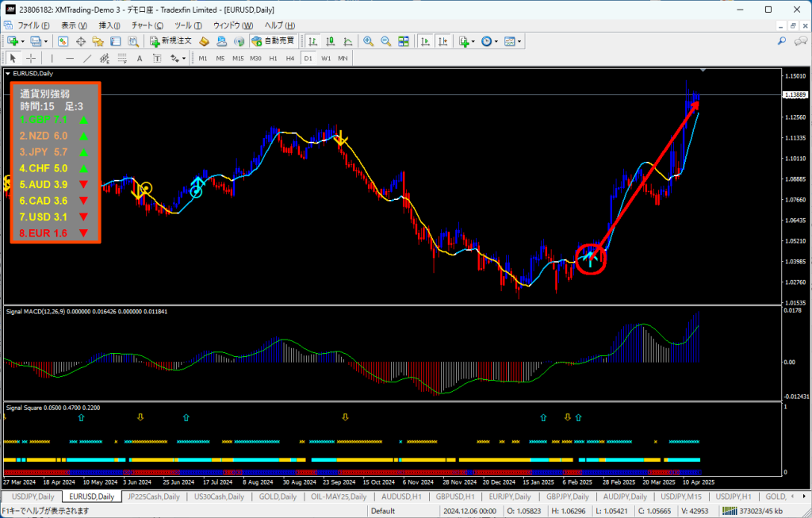The width and height of the screenshot is (812, 518).
Task: Show the Market Watch window
Action: click(63, 41)
